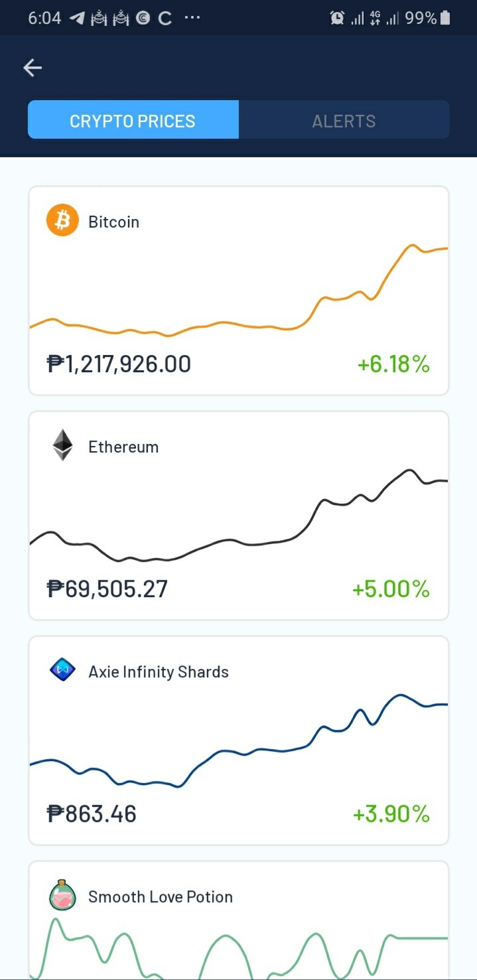The image size is (477, 980).
Task: Tap the alarm clock status icon
Action: (x=337, y=18)
